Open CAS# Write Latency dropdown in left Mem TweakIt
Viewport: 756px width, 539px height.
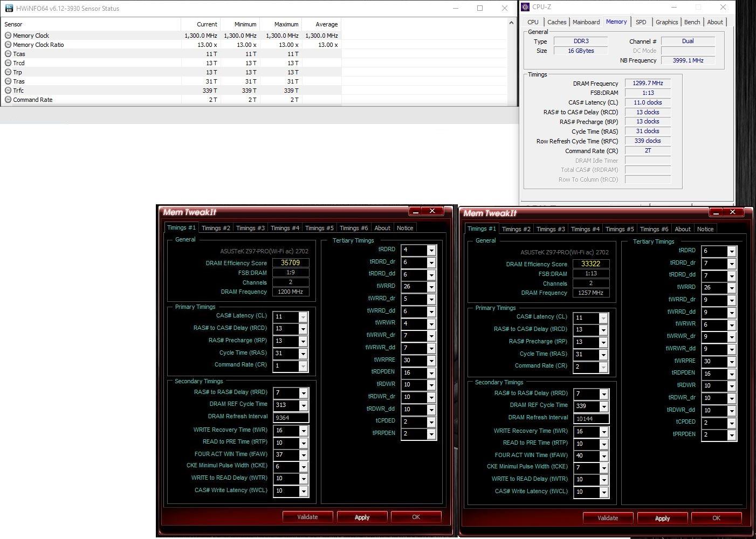304,492
